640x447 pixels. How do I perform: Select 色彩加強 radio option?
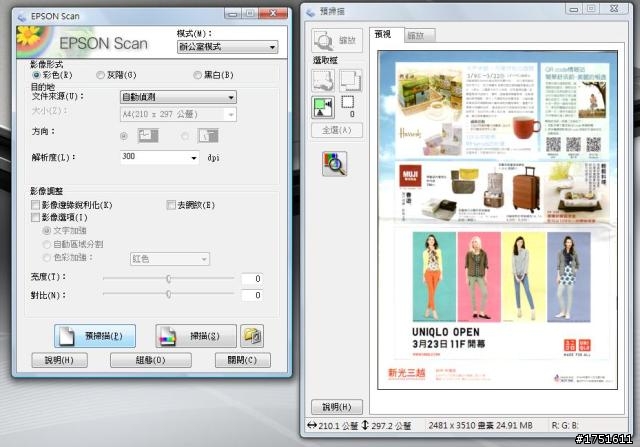point(47,258)
